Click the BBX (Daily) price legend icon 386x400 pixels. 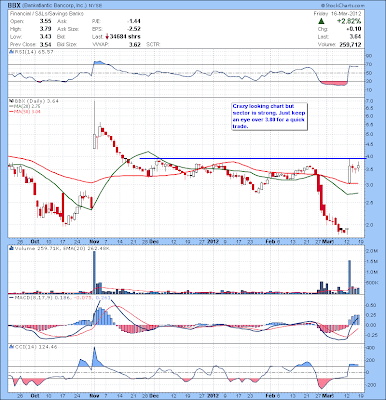click(11, 101)
